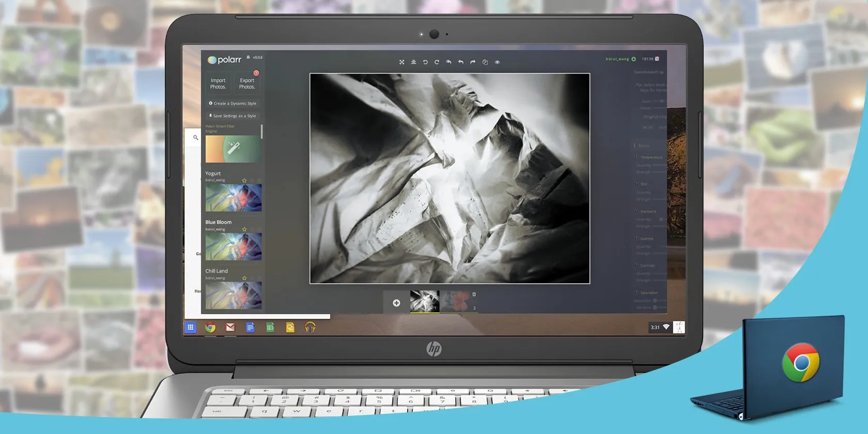868x434 pixels.
Task: Click the copy settings icon in toolbar
Action: pyautogui.click(x=485, y=62)
